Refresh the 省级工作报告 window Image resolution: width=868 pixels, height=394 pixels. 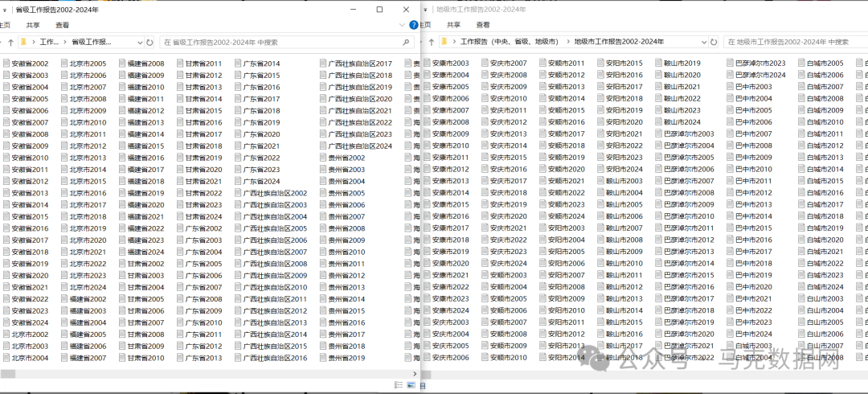[149, 42]
